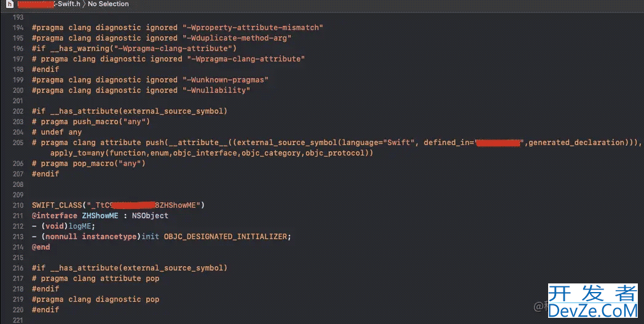Click "-Wduplicate-method-arg" string
Image resolution: width=644 pixels, height=324 pixels.
pos(237,38)
